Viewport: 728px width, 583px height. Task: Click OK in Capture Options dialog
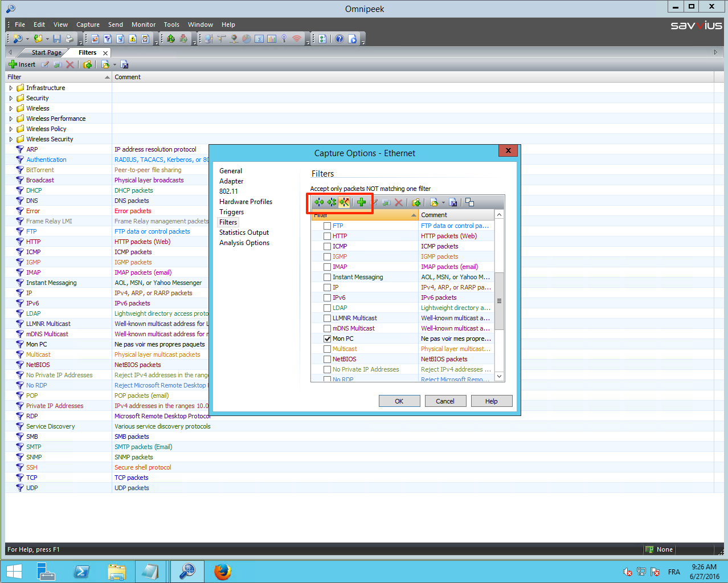[399, 401]
